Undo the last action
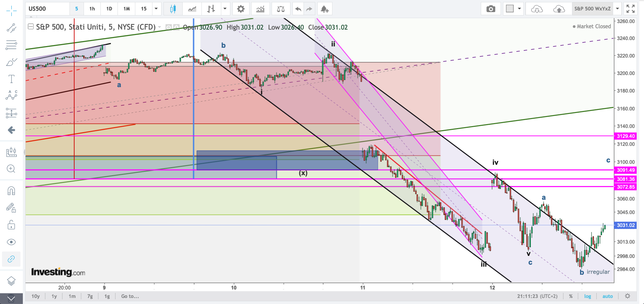This screenshot has width=644, height=304. point(298,9)
